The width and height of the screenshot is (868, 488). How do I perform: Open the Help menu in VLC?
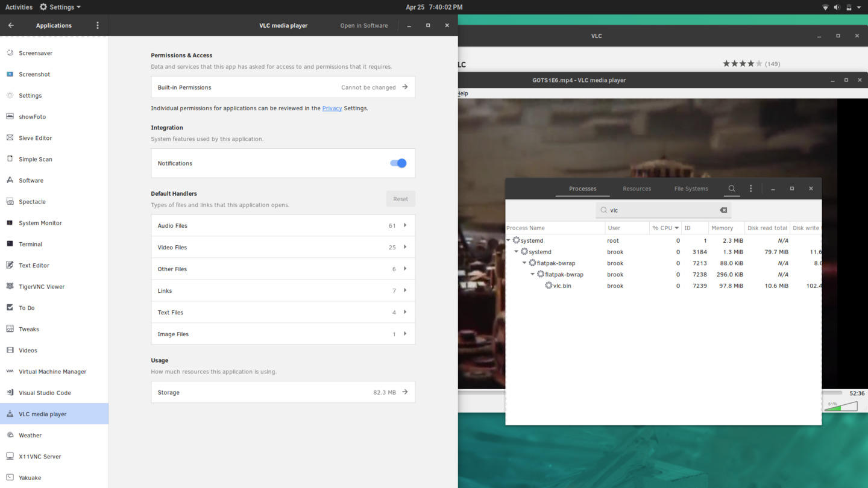click(x=463, y=93)
